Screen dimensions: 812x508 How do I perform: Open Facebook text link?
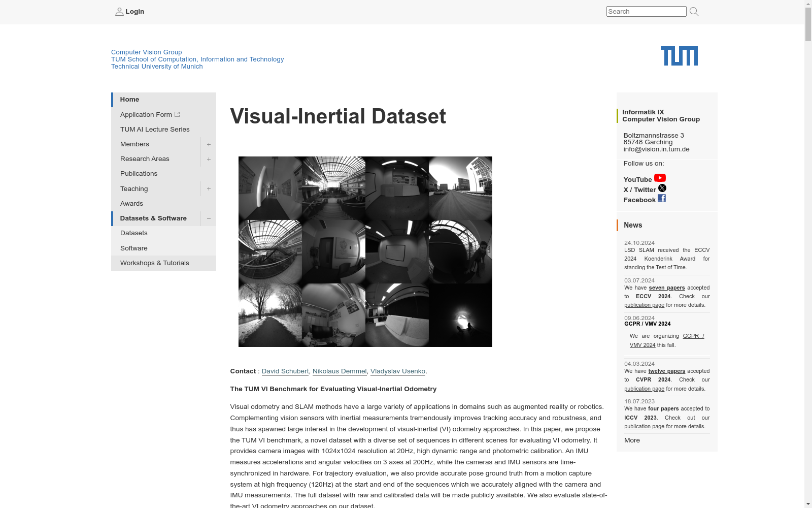pyautogui.click(x=639, y=200)
